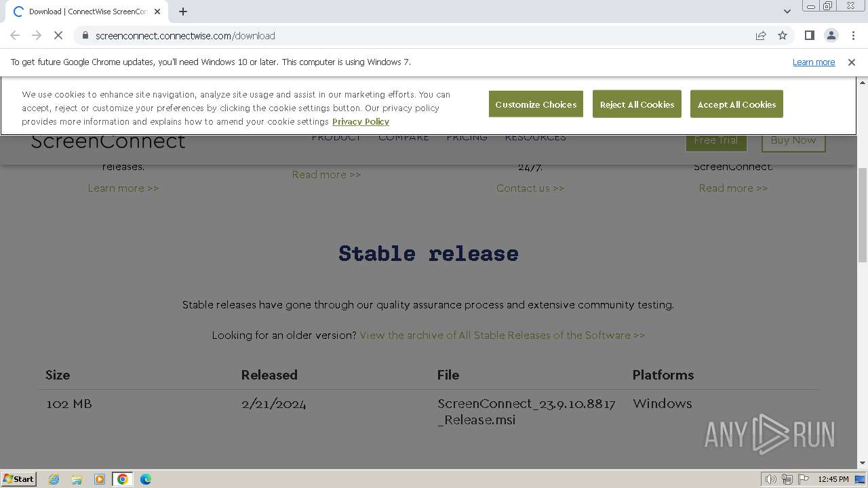Click Reject All Cookies
The image size is (868, 488).
coord(637,104)
